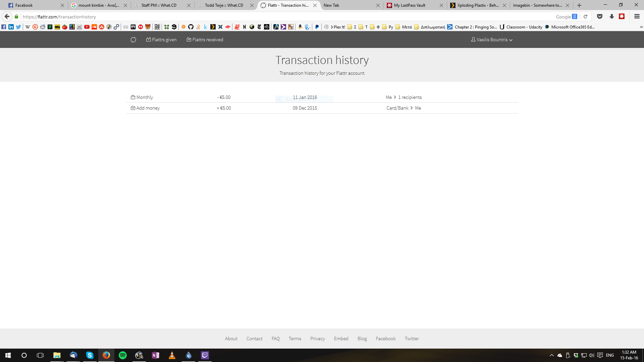Open the Windows Start menu
This screenshot has width=644, height=362.
(8, 355)
